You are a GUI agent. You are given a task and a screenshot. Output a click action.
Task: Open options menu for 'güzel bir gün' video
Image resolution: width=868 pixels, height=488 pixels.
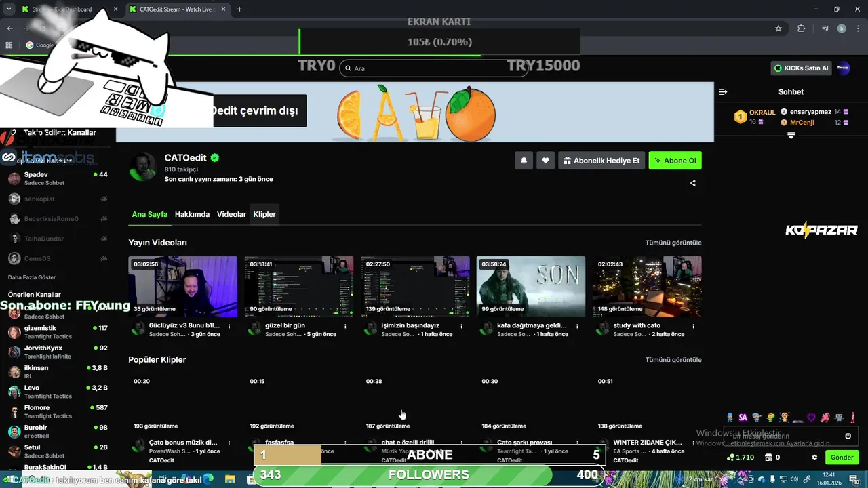pyautogui.click(x=345, y=326)
